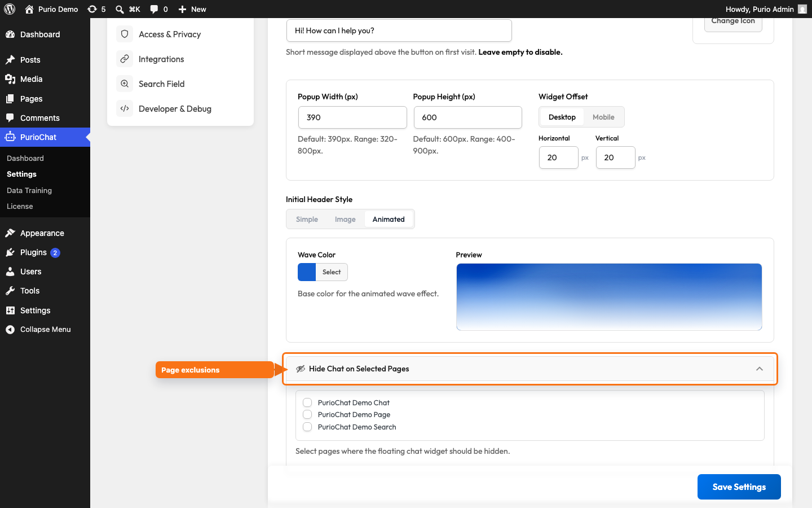Click the WordPress logo icon

pos(10,9)
